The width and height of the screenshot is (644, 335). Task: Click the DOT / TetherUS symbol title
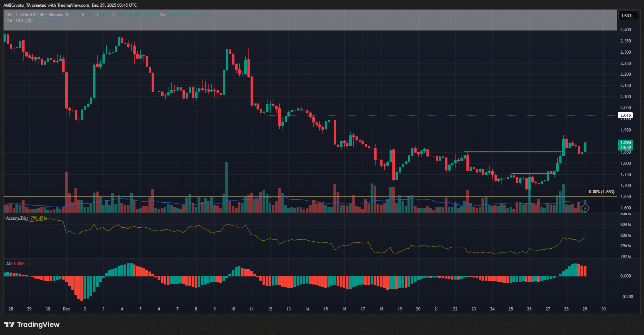[21, 15]
